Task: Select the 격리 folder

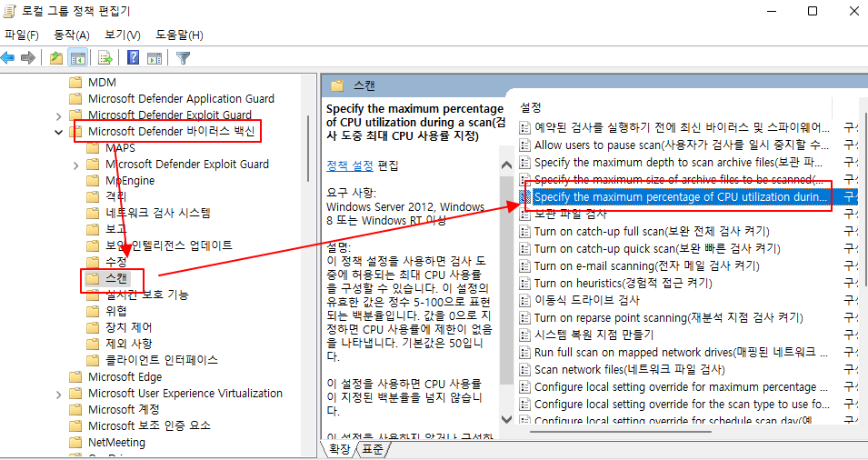Action: [x=107, y=196]
